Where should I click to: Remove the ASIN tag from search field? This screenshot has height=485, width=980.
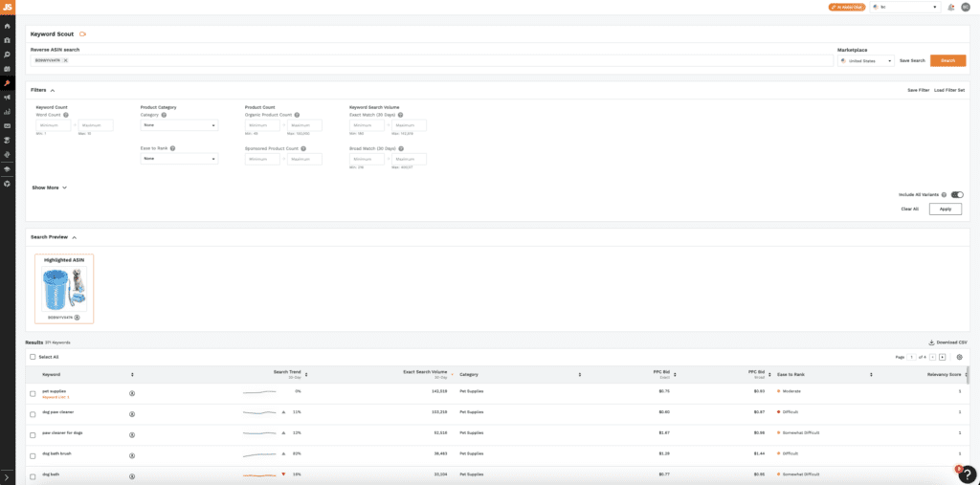65,60
